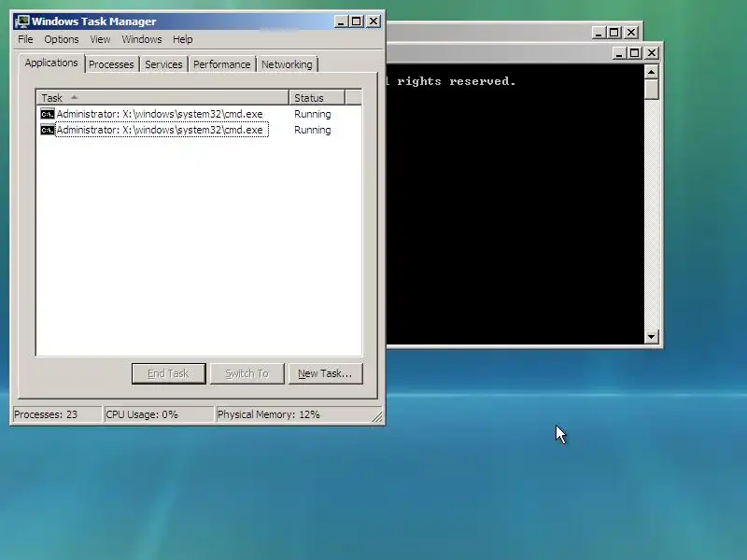Open the New Task dialog

pos(325,373)
